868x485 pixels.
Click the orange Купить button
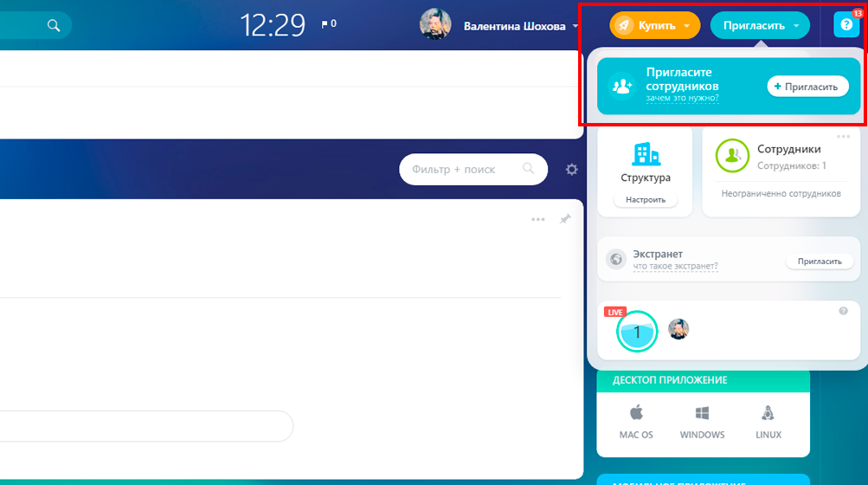[x=655, y=25]
